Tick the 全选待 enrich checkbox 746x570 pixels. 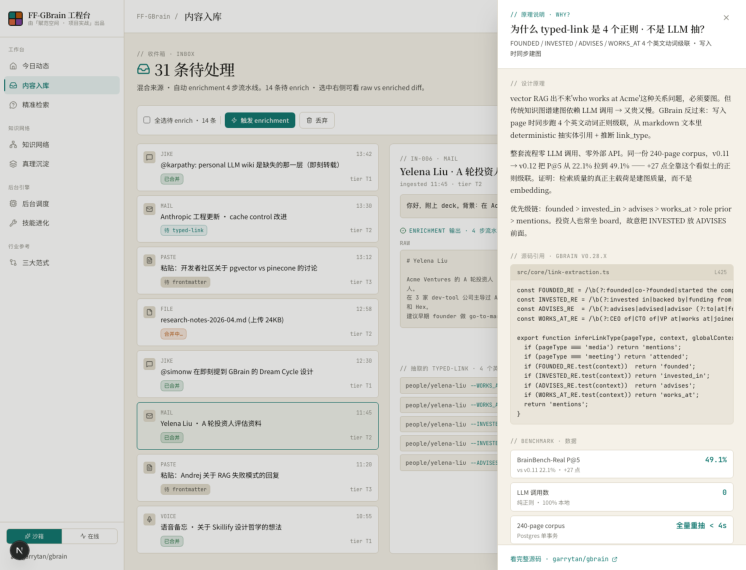coord(147,120)
